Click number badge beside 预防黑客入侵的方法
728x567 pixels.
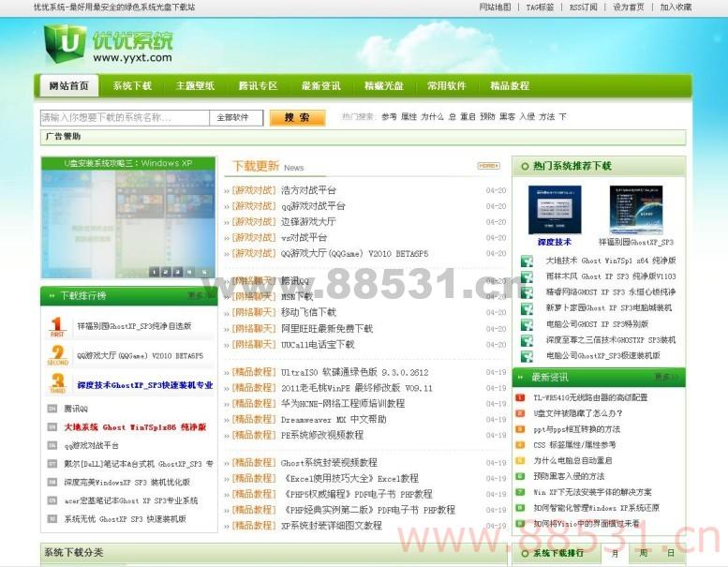click(x=520, y=476)
